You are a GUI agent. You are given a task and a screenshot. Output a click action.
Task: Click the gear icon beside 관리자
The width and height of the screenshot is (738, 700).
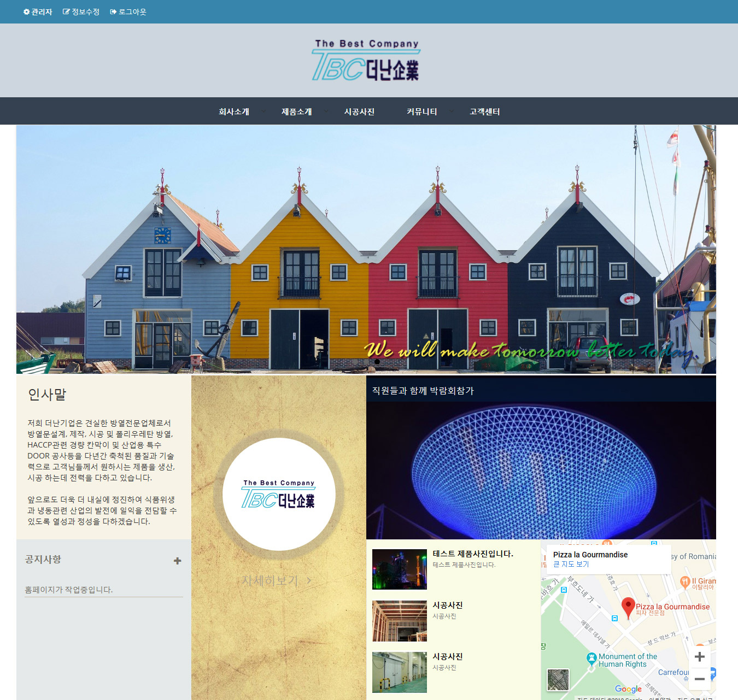tap(26, 12)
